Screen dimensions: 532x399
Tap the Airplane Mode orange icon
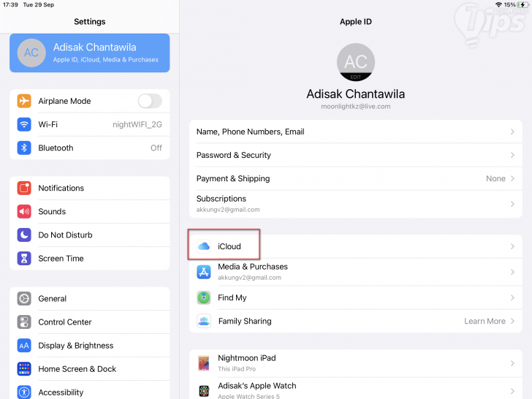coord(24,101)
